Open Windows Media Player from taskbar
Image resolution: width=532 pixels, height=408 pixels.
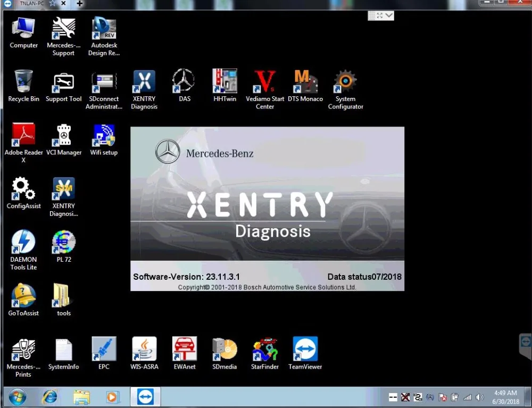112,397
